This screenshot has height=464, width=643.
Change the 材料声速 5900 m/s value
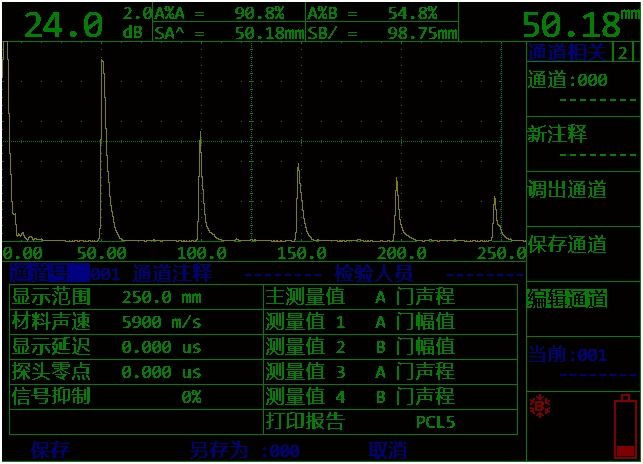tap(161, 322)
